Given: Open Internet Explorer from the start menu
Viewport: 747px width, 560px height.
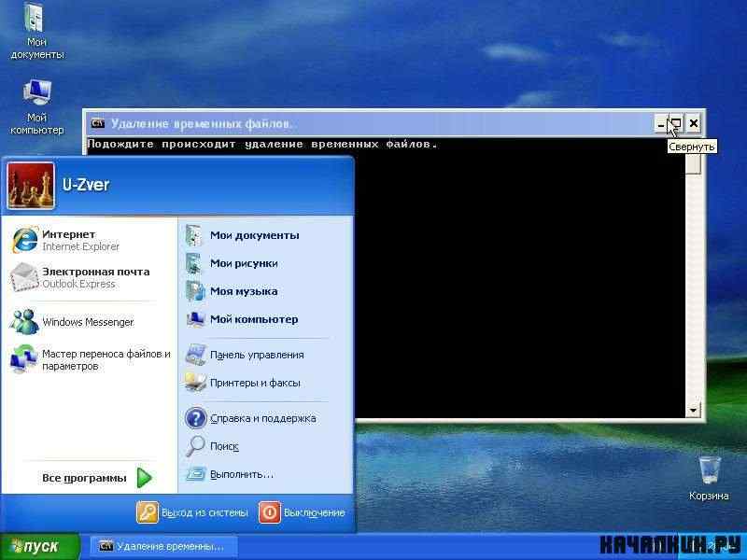Looking at the screenshot, I should click(91, 240).
